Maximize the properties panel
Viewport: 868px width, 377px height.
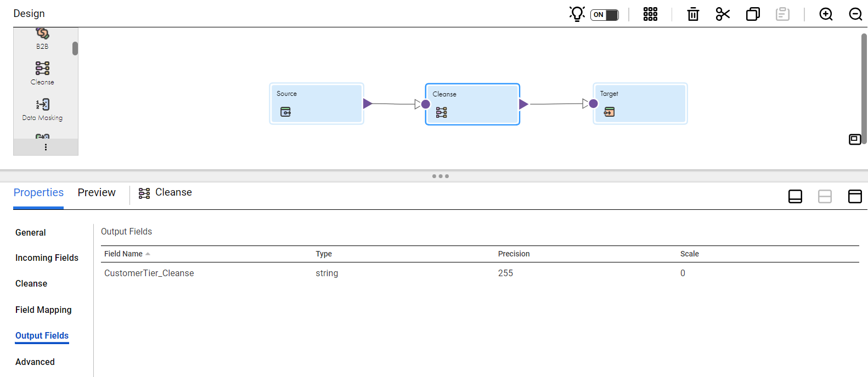855,196
